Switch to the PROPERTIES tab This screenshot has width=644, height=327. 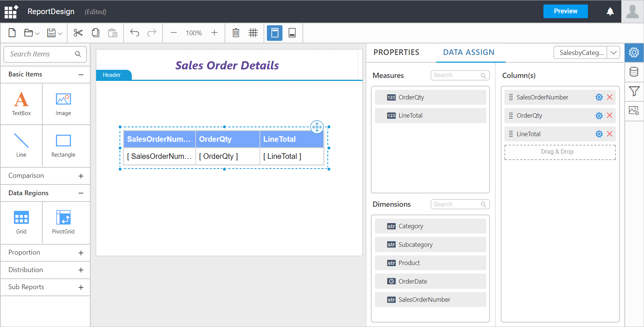click(396, 52)
